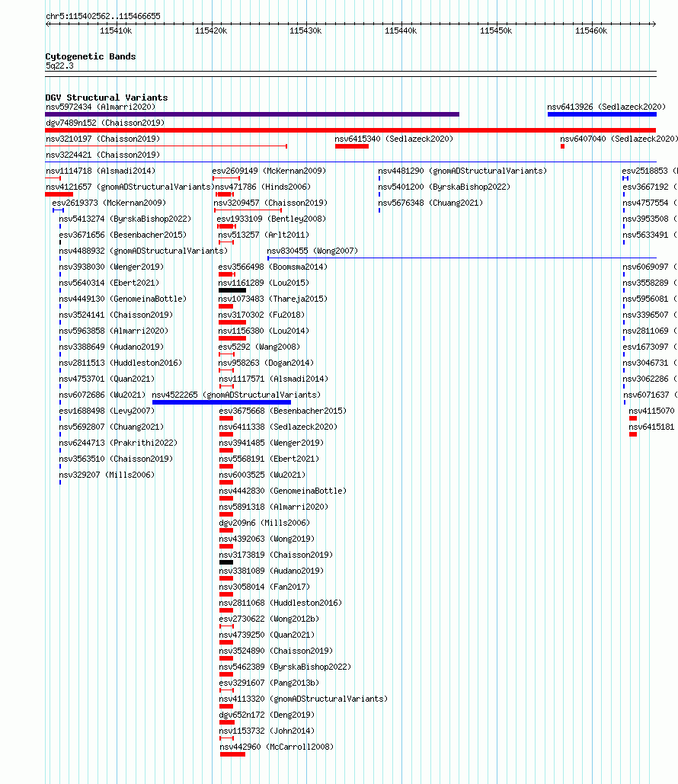Screen dimensions: 678x784
Task: Click esv2619373 (McKernan2009) label
Action: click(109, 203)
